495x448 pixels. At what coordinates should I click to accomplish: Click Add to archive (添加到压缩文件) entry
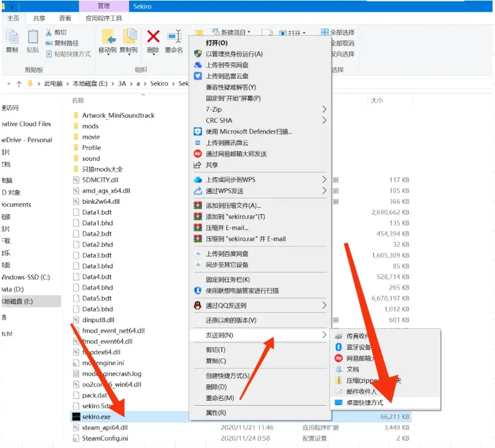click(x=260, y=206)
